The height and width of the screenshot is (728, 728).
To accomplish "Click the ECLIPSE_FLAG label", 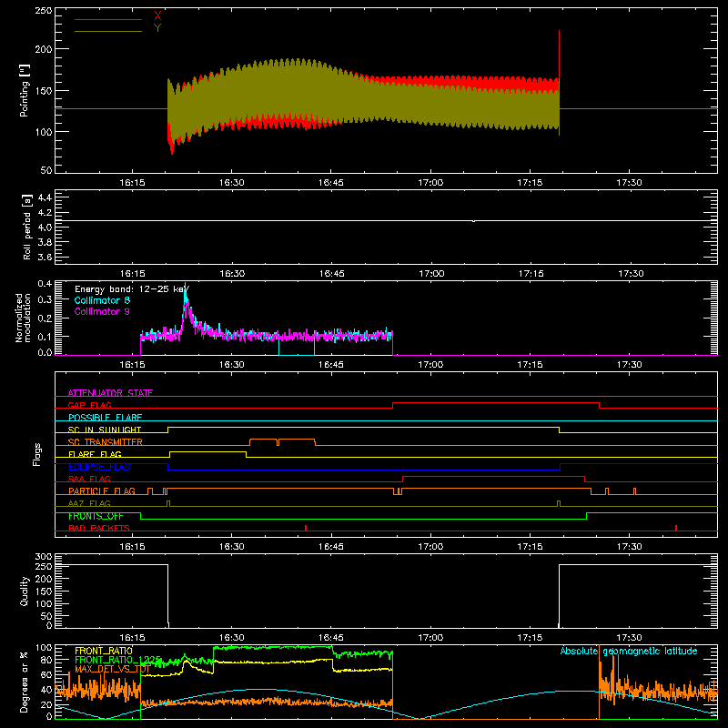I will click(99, 467).
